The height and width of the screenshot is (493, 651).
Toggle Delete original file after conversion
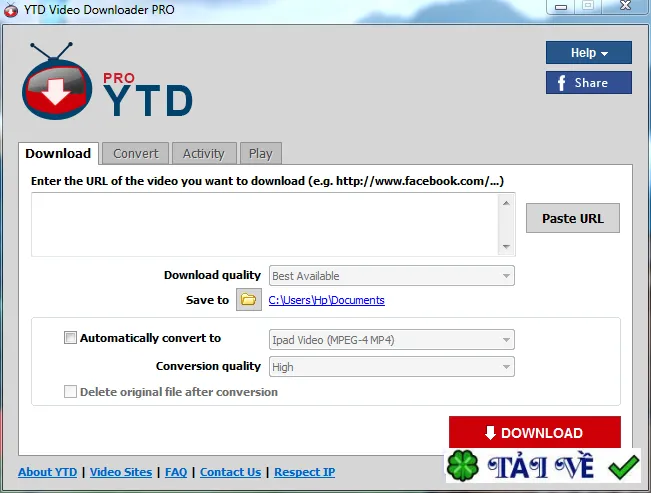(x=70, y=392)
